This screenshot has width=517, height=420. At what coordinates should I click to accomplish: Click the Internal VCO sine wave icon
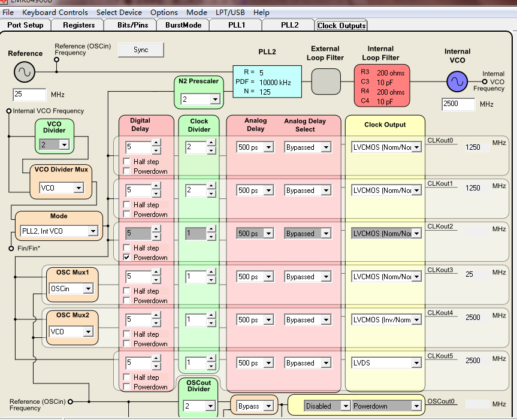coord(457,81)
